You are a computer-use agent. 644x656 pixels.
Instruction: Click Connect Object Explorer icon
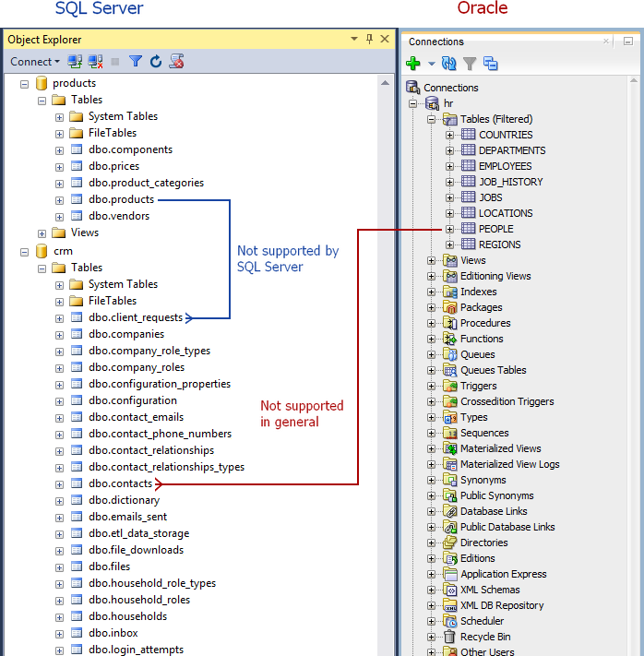pyautogui.click(x=75, y=62)
